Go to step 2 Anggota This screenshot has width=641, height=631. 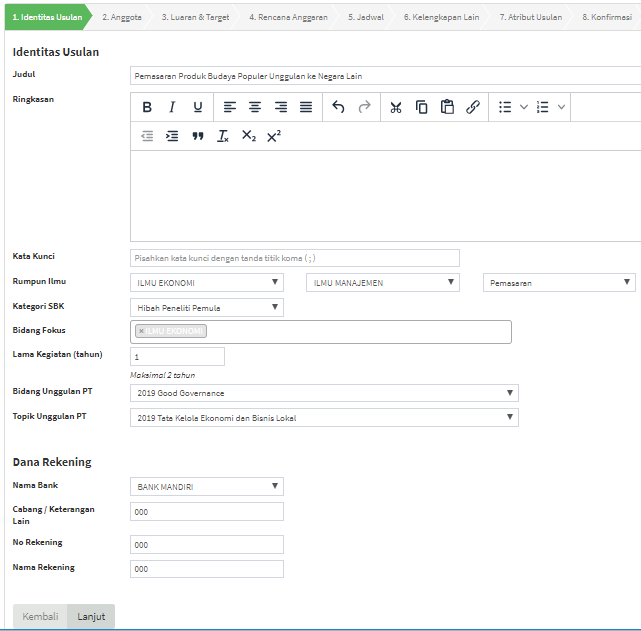(x=122, y=17)
